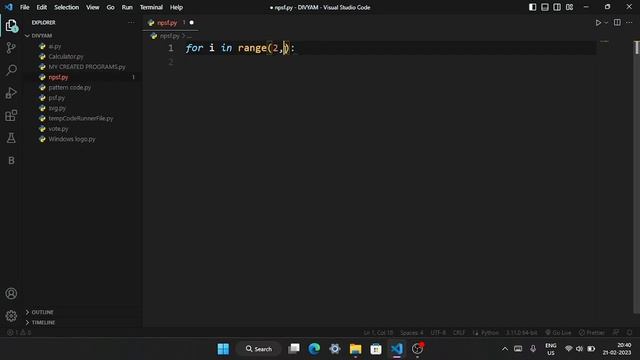Viewport: 640px width, 360px height.
Task: Open the B icon view in activity bar
Action: [11, 160]
